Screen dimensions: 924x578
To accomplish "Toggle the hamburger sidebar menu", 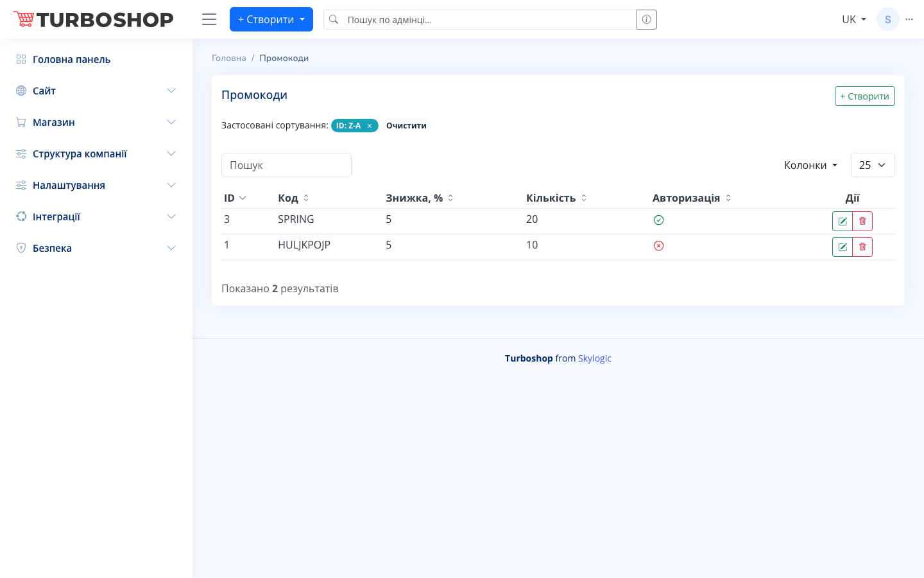I will pyautogui.click(x=209, y=19).
